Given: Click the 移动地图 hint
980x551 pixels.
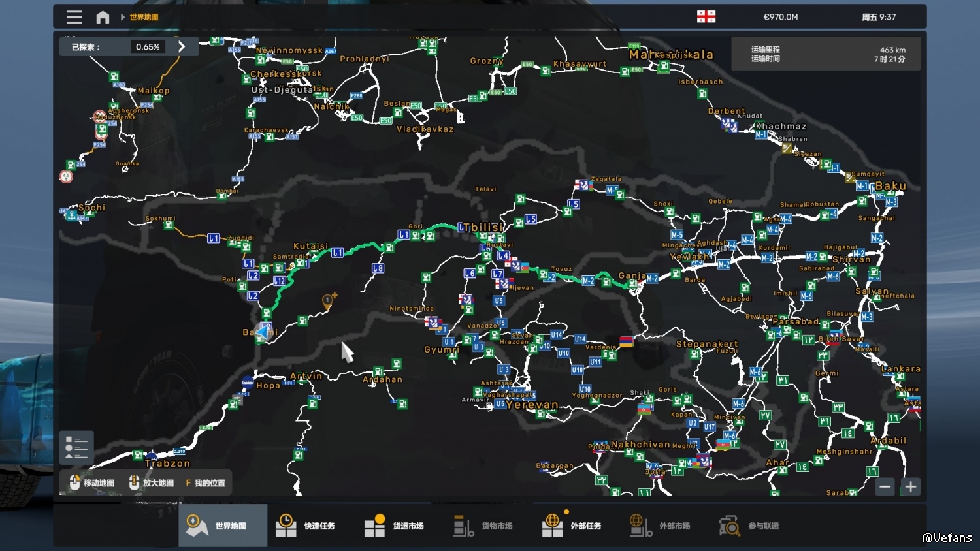Looking at the screenshot, I should tap(92, 483).
